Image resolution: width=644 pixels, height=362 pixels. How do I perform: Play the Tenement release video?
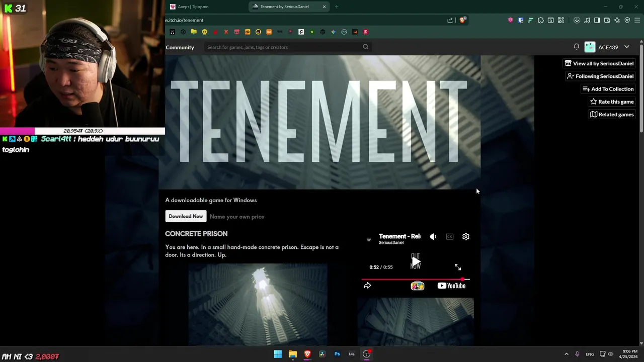(415, 261)
